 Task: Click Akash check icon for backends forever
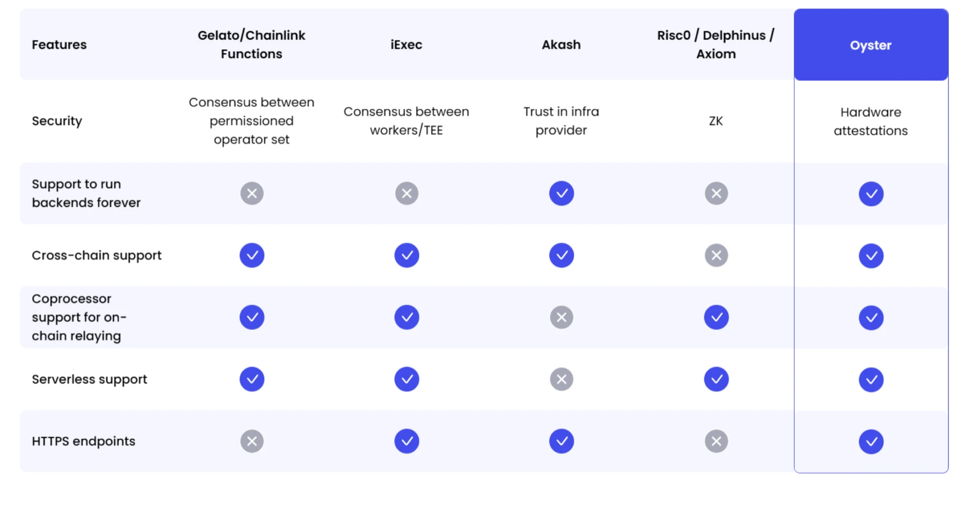561,193
